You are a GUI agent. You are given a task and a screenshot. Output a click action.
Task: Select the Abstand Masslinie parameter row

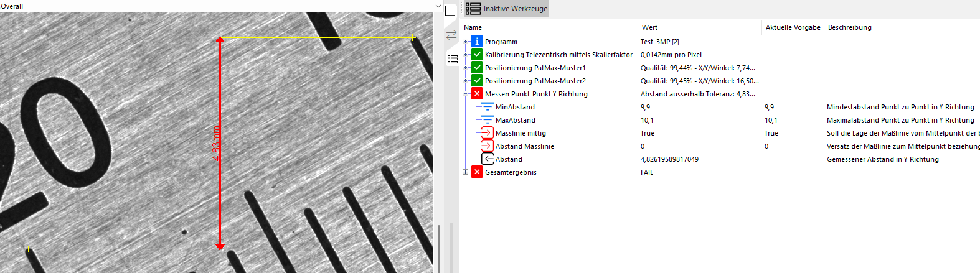point(524,146)
